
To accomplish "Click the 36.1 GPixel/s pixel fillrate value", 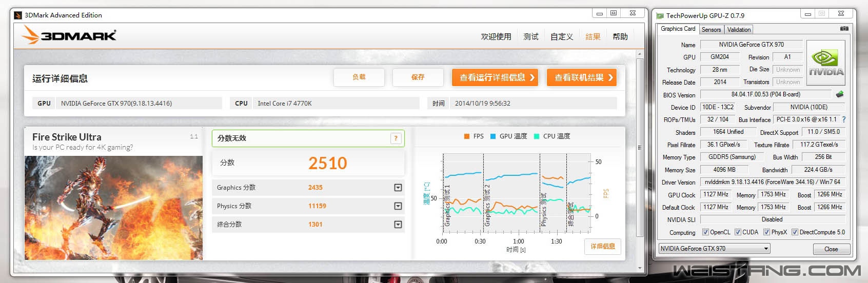I will (723, 145).
